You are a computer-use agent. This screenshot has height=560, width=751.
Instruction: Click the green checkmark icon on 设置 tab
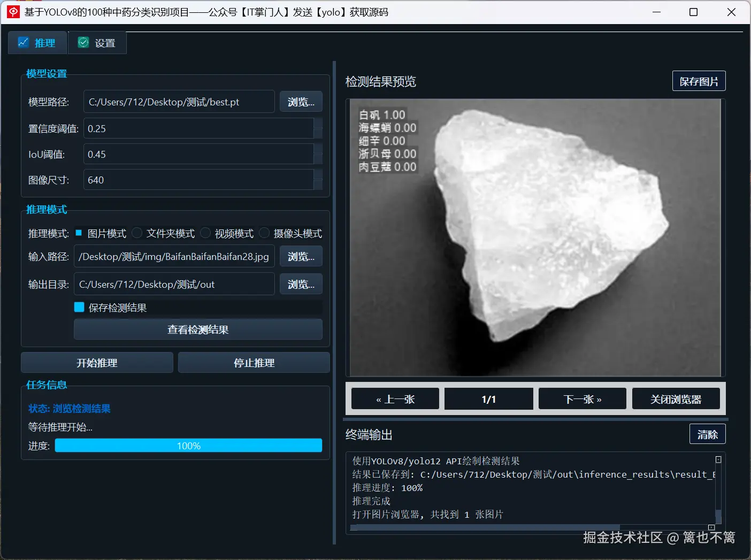click(83, 42)
